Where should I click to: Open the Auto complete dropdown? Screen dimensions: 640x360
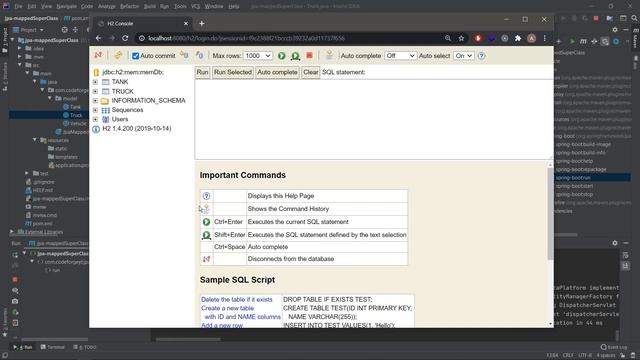pyautogui.click(x=400, y=56)
